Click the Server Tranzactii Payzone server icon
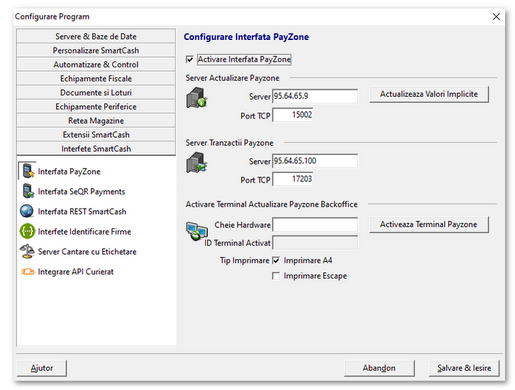 [x=196, y=162]
